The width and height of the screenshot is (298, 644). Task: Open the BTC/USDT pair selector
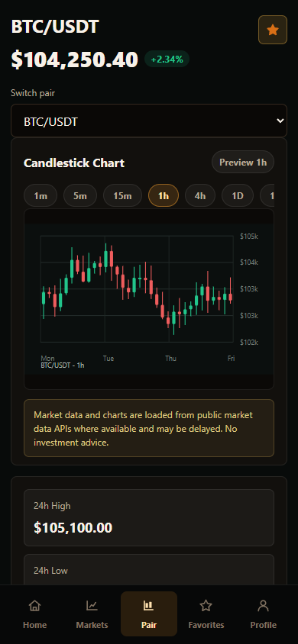(x=149, y=121)
